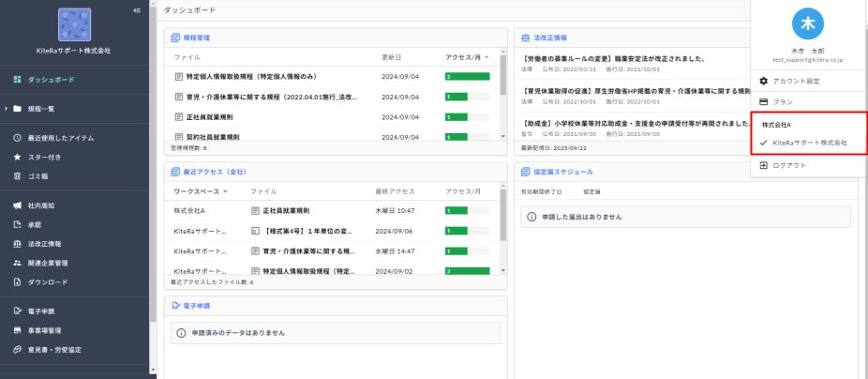Open 【育児休業取得の促進】 news item
This screenshot has height=379, width=868.
(x=636, y=90)
